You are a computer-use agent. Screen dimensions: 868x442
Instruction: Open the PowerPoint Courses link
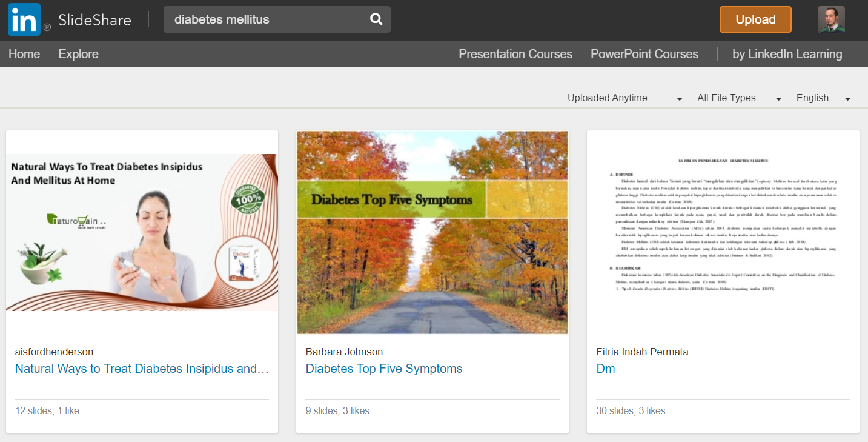tap(644, 54)
